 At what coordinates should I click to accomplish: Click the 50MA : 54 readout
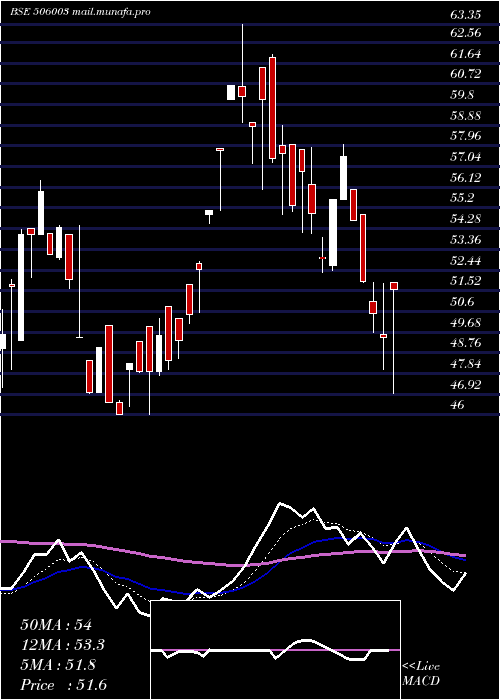56,625
